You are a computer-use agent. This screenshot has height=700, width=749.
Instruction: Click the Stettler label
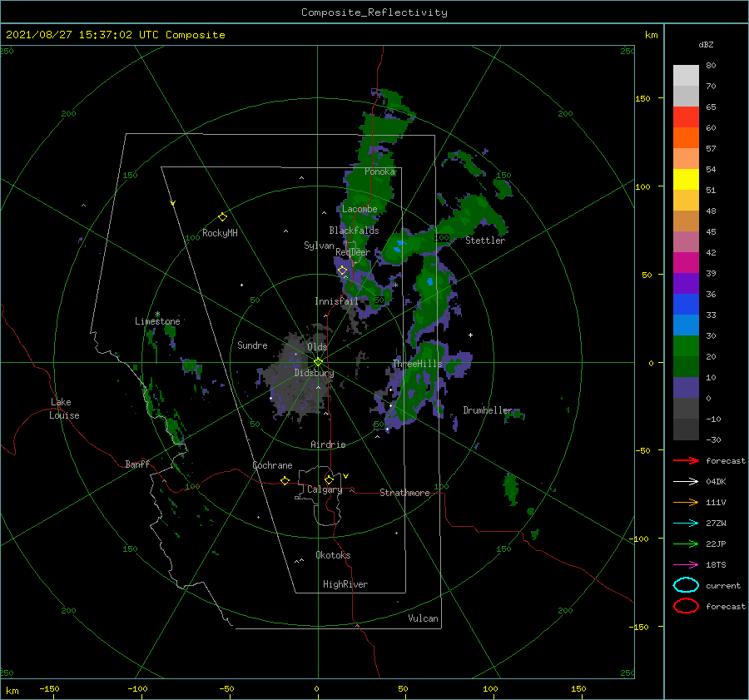tap(485, 241)
